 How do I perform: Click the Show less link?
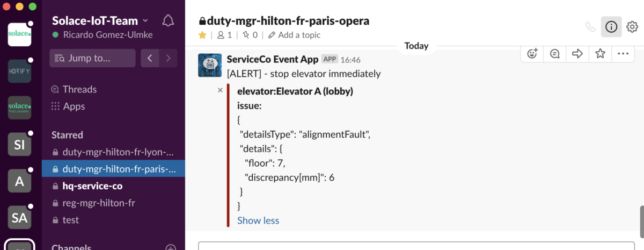(258, 220)
